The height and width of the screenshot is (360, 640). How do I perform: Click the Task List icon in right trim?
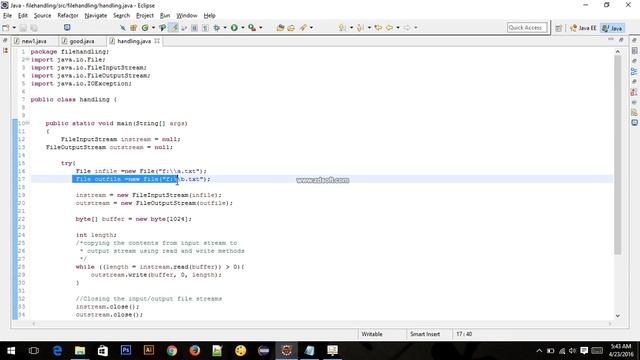pos(634,51)
